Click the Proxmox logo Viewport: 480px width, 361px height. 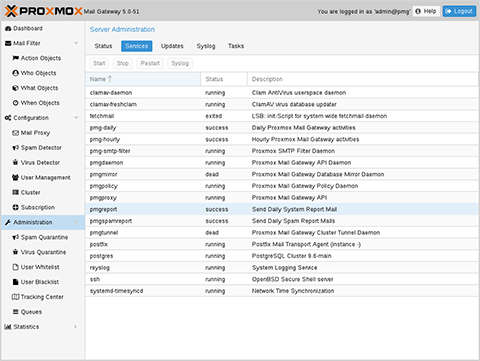pos(43,11)
